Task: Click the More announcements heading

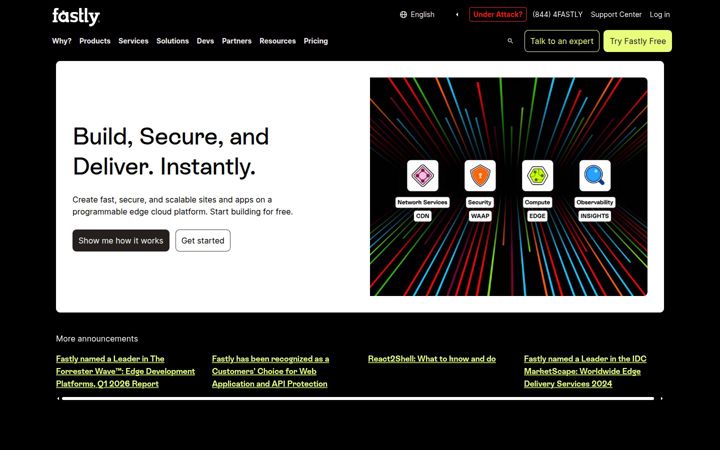Action: tap(97, 339)
